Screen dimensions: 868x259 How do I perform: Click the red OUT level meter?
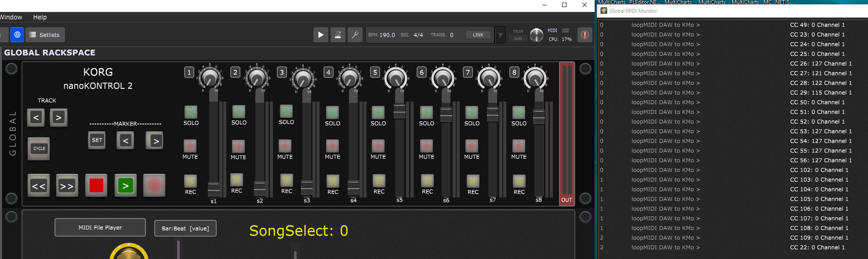tap(567, 134)
